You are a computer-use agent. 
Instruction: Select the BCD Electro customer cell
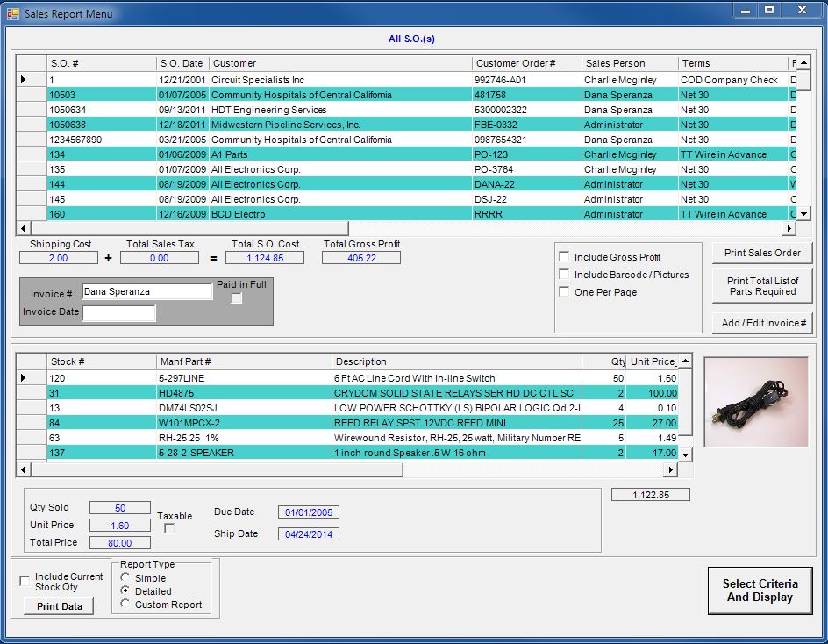[340, 214]
